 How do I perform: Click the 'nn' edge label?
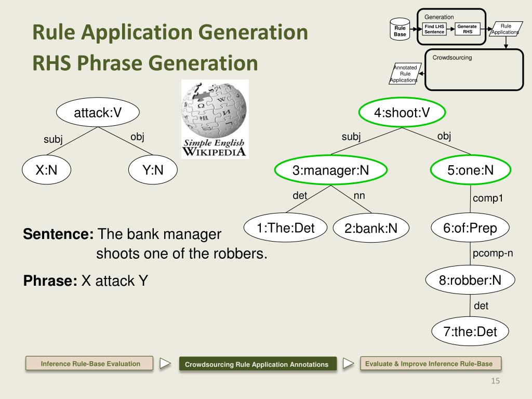tap(360, 195)
